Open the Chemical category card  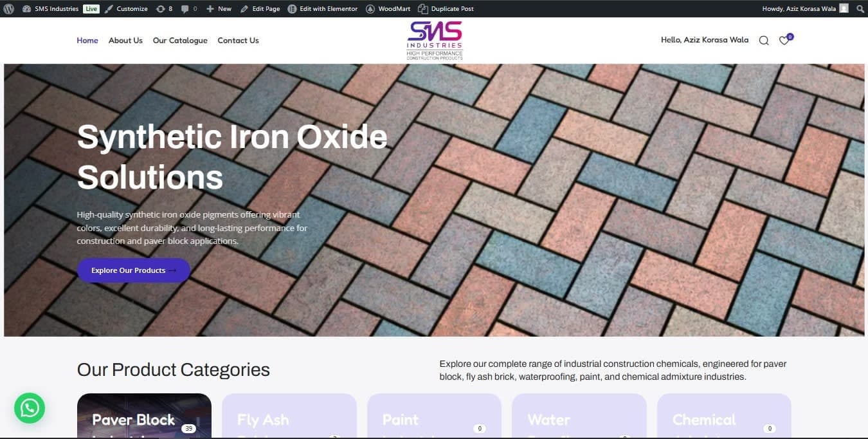point(724,416)
